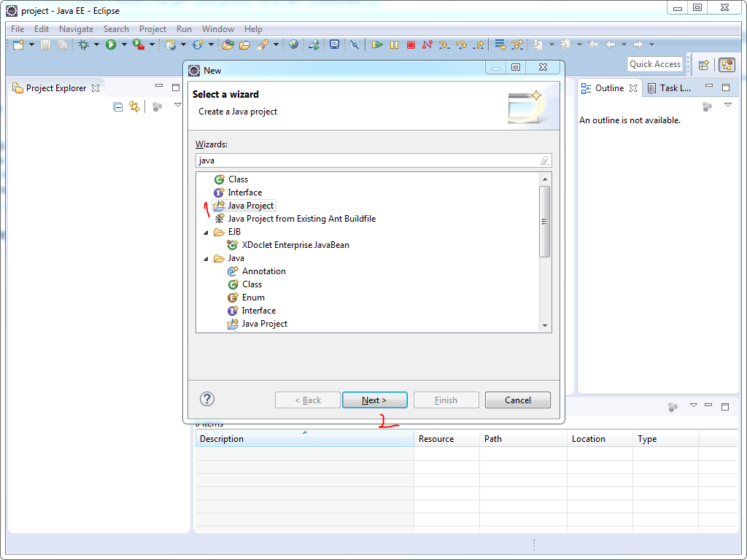Screen dimensions: 747x560
Task: Select XDoclet Enterprise JavaBean wizard
Action: [x=289, y=245]
